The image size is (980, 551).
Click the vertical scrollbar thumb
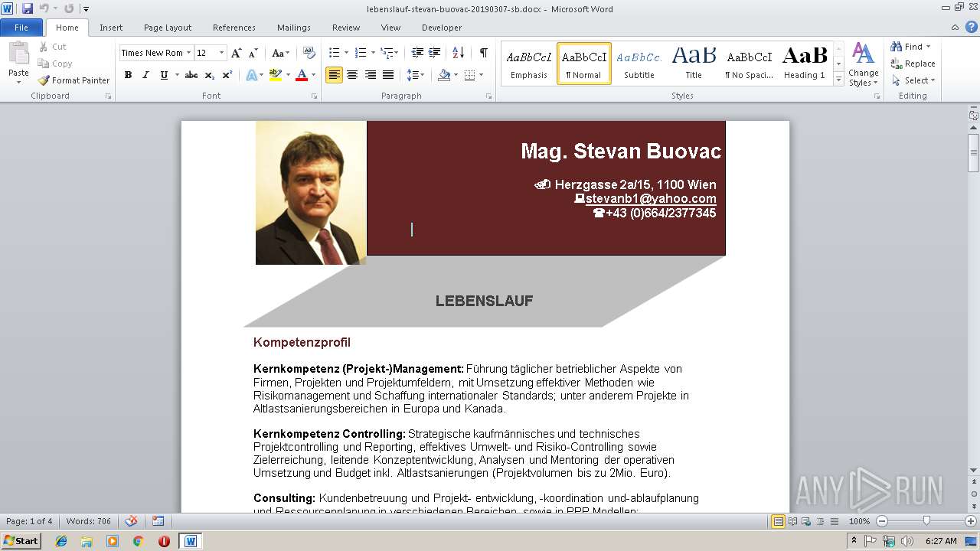click(973, 152)
